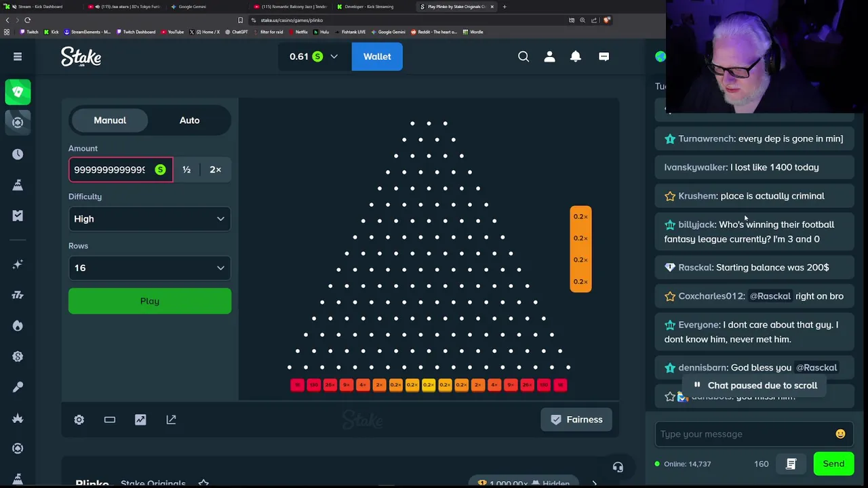Click the Stake logo
Image resolution: width=868 pixels, height=488 pixels.
click(x=81, y=56)
